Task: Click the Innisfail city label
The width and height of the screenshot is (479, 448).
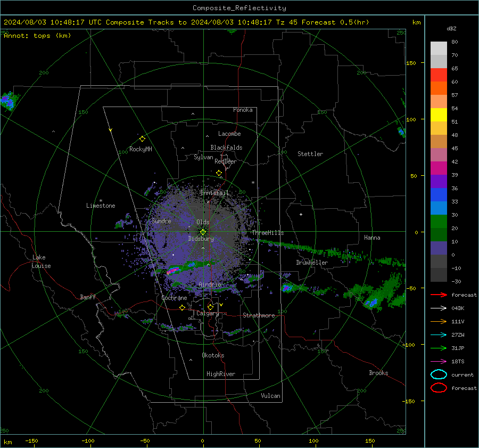Action: (x=214, y=193)
